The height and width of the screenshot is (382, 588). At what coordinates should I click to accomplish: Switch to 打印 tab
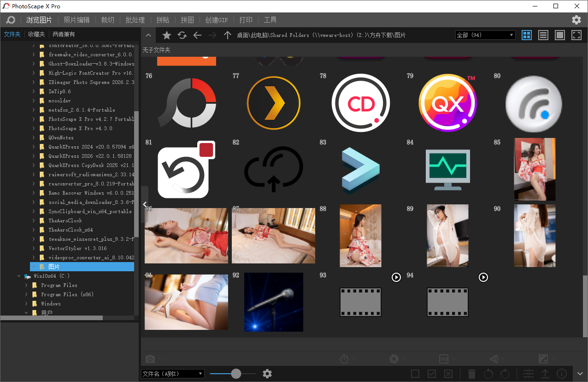246,20
